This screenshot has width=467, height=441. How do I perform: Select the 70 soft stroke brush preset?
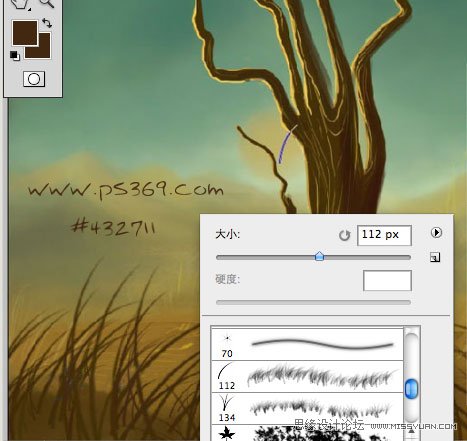pos(307,344)
